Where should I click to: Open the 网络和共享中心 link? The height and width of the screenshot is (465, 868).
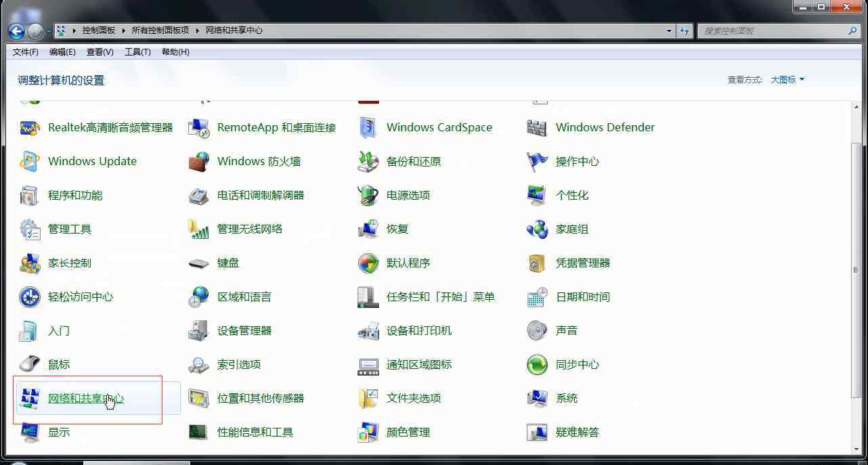coord(86,399)
